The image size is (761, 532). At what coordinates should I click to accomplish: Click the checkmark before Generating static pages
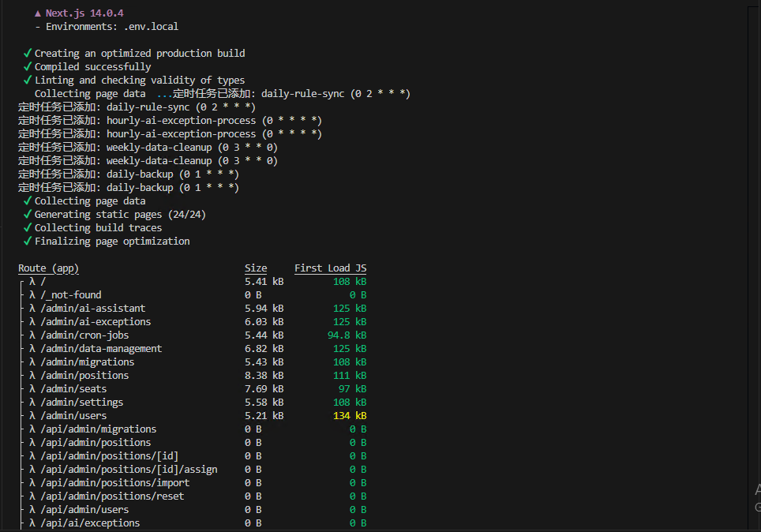[28, 215]
